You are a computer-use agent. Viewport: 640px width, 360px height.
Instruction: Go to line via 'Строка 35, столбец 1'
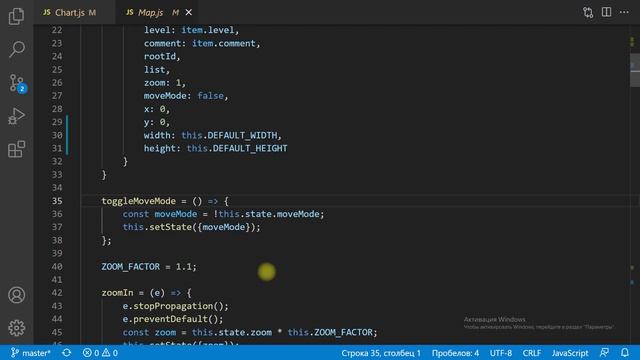[381, 353]
